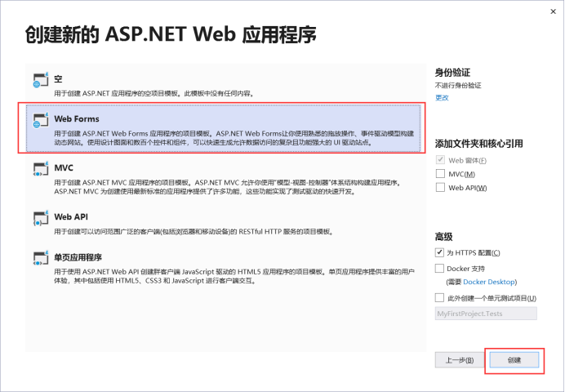Choose the 单页应用程序 template title
Screen dimensions: 565x392
(78, 257)
